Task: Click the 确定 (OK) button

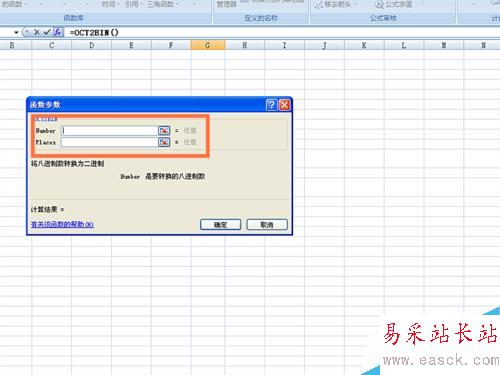Action: (x=220, y=225)
